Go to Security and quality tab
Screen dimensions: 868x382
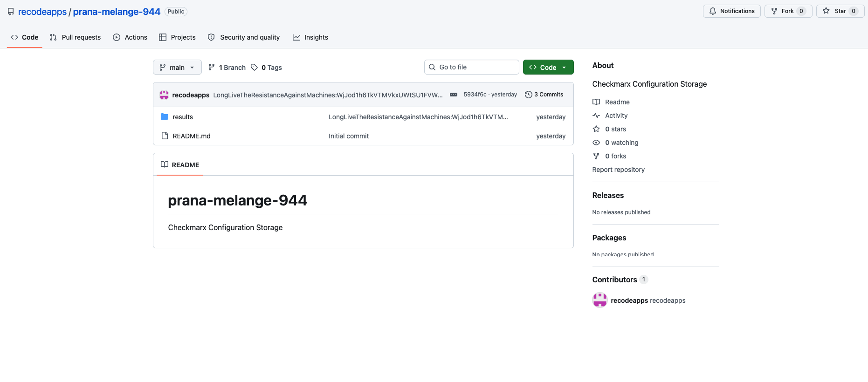click(244, 37)
